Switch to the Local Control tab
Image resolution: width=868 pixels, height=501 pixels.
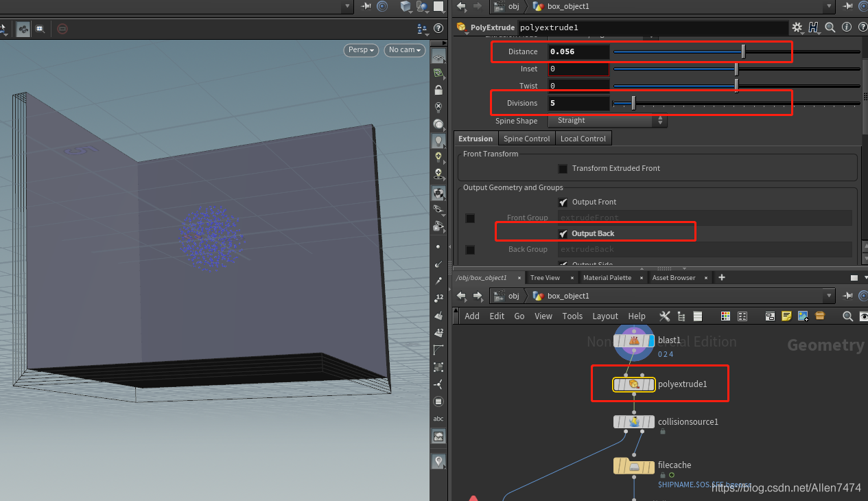point(583,139)
